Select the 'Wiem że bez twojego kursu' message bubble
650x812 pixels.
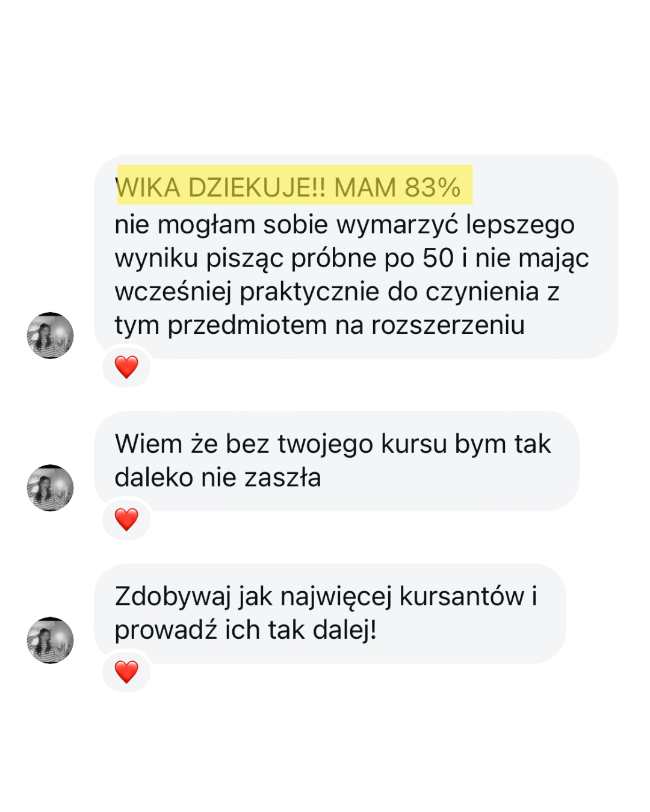pyautogui.click(x=336, y=461)
